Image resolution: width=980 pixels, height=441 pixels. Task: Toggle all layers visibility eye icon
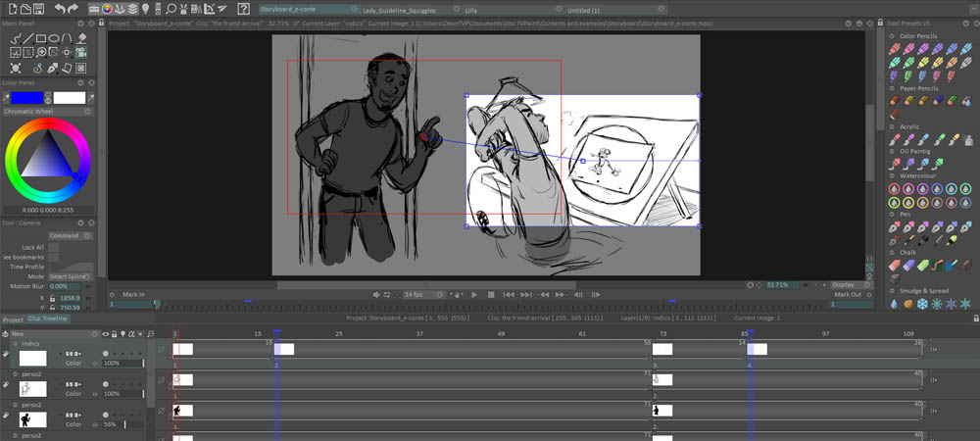tap(106, 334)
